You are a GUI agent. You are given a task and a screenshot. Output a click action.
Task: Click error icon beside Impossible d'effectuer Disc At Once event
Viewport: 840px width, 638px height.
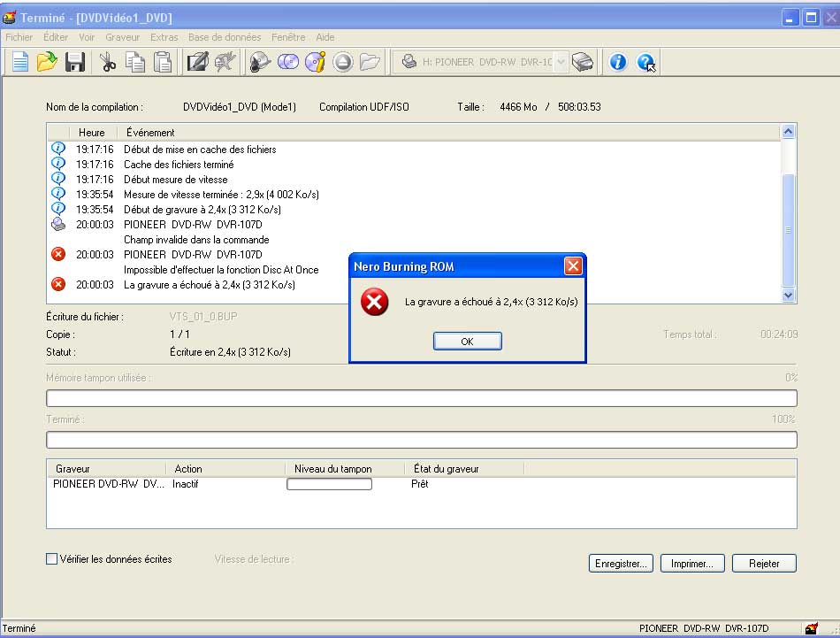pos(58,254)
